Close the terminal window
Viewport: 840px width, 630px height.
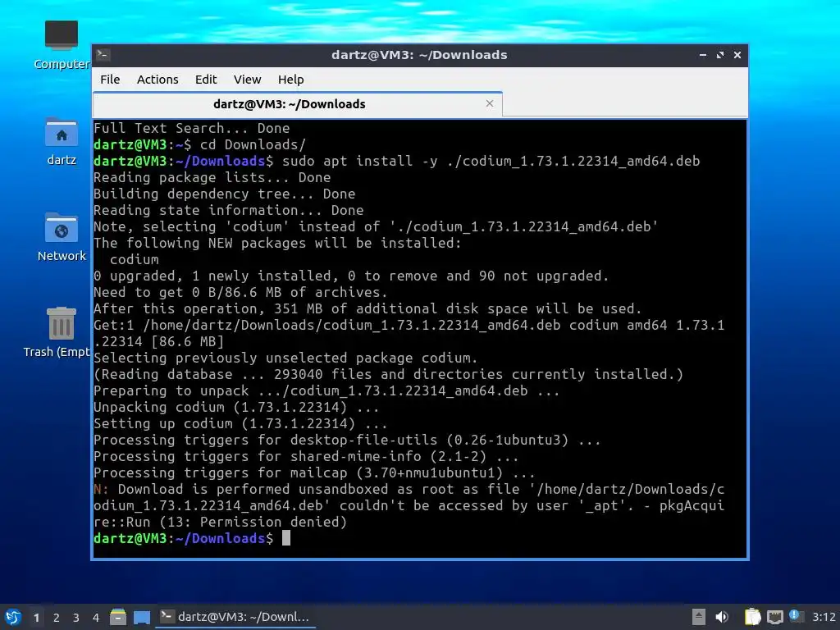737,55
